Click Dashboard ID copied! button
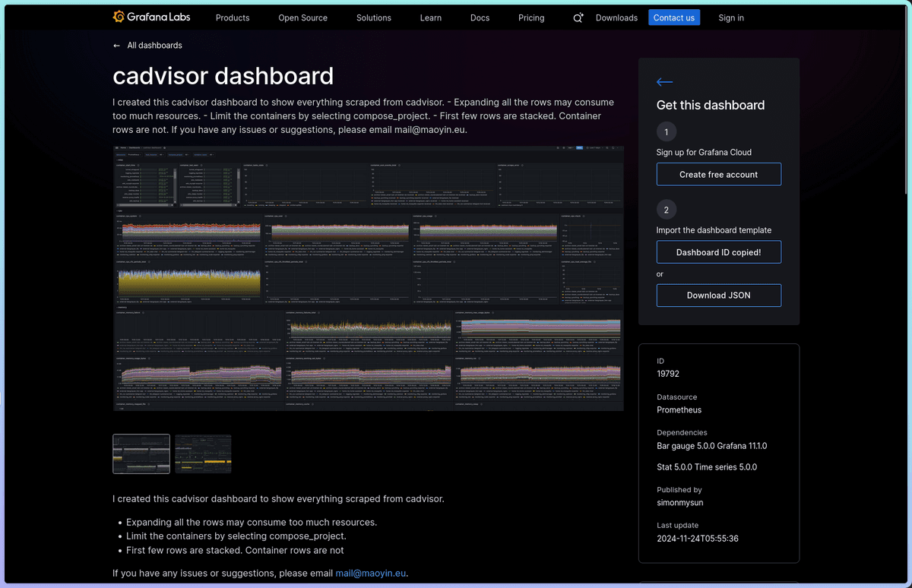This screenshot has height=588, width=912. tap(719, 252)
